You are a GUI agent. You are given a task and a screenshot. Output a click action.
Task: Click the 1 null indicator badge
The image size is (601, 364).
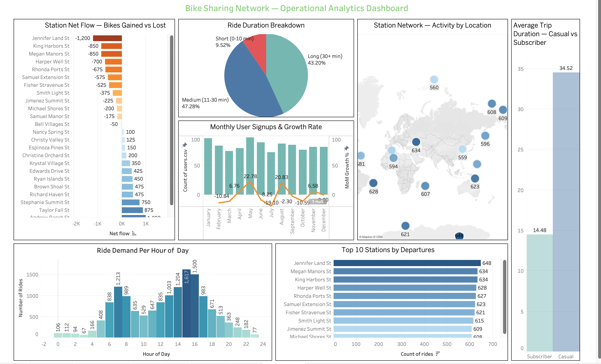tap(318, 202)
